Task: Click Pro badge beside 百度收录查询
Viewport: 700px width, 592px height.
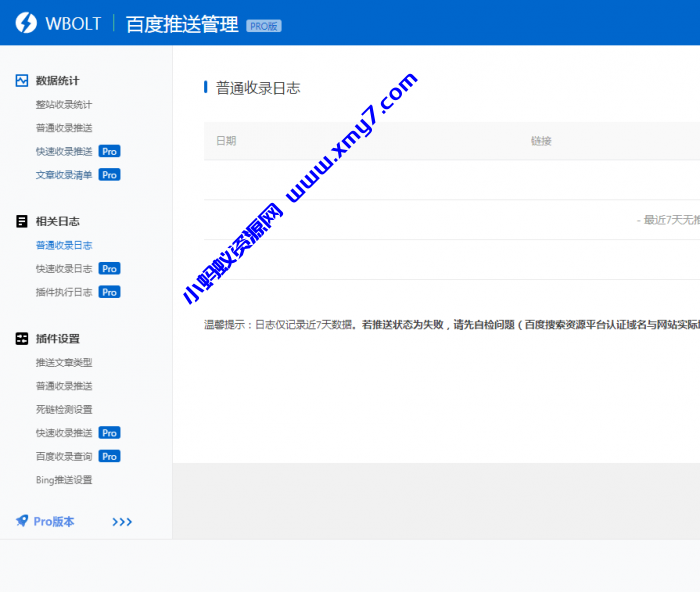Action: [109, 457]
